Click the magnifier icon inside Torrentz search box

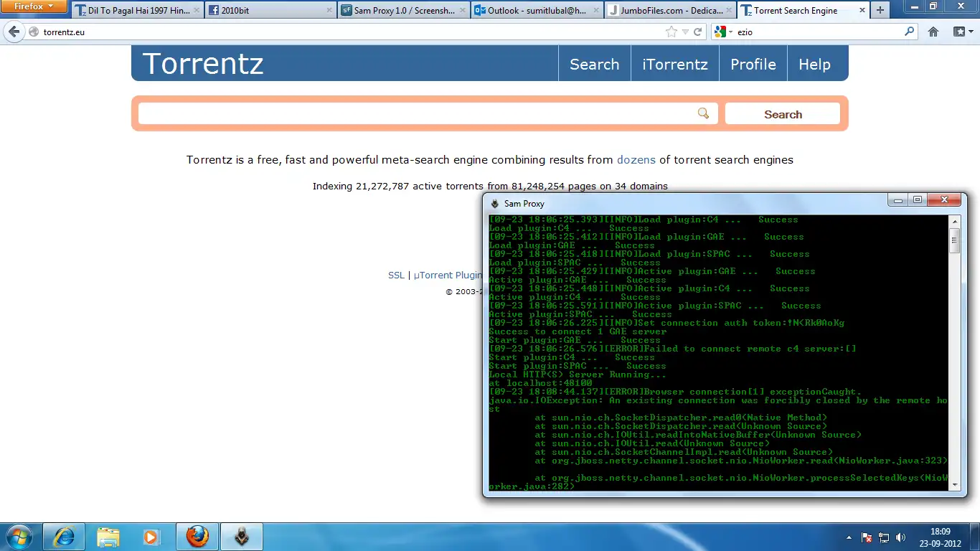[x=703, y=113]
